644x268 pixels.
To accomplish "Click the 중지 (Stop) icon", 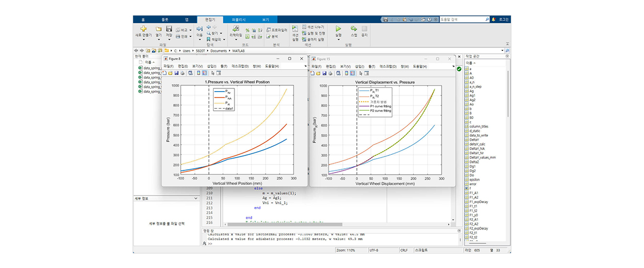I will [x=364, y=29].
